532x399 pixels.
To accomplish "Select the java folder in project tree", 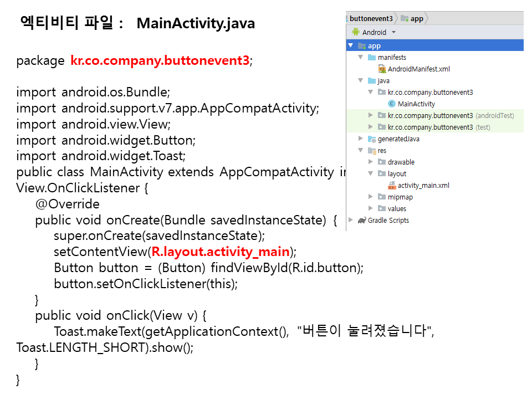I will click(x=383, y=81).
